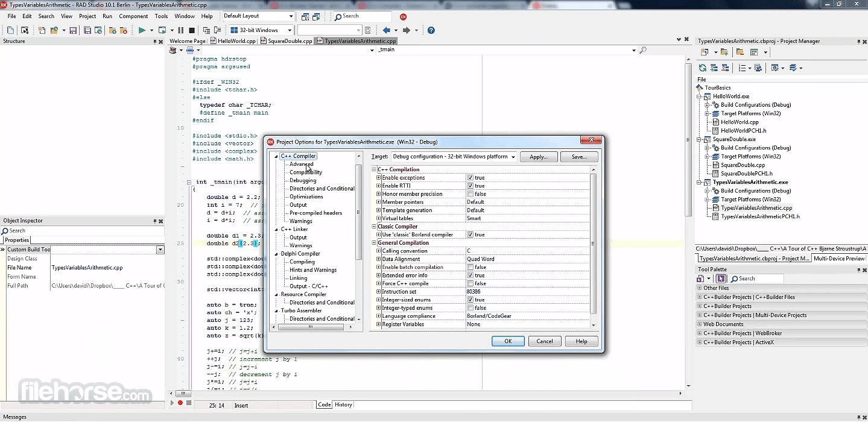The image size is (868, 422).
Task: Click the red record macro button
Action: [180, 403]
